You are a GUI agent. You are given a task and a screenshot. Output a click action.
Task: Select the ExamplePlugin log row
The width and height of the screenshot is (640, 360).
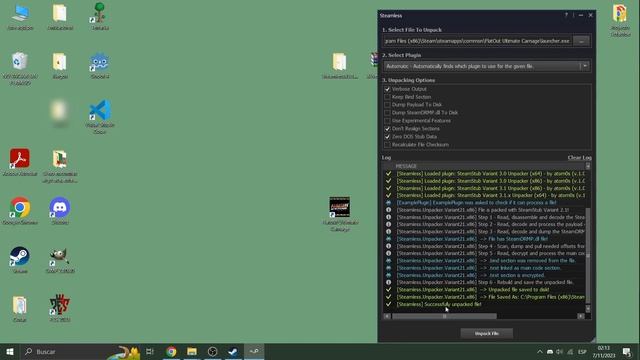point(484,202)
